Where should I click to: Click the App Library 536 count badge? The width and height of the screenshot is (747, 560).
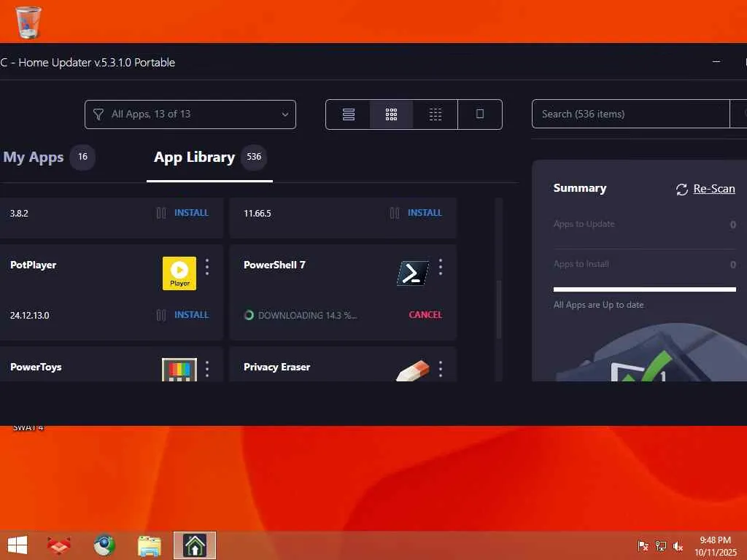click(x=253, y=157)
